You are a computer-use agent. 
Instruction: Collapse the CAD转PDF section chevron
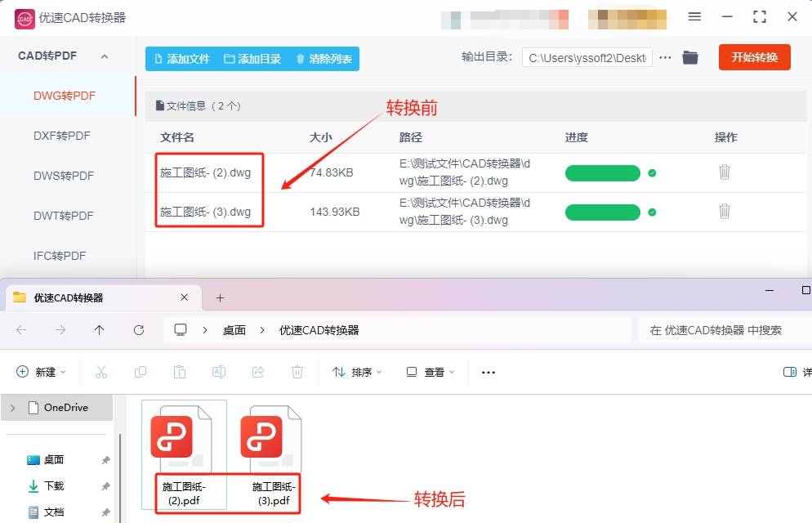(x=104, y=56)
